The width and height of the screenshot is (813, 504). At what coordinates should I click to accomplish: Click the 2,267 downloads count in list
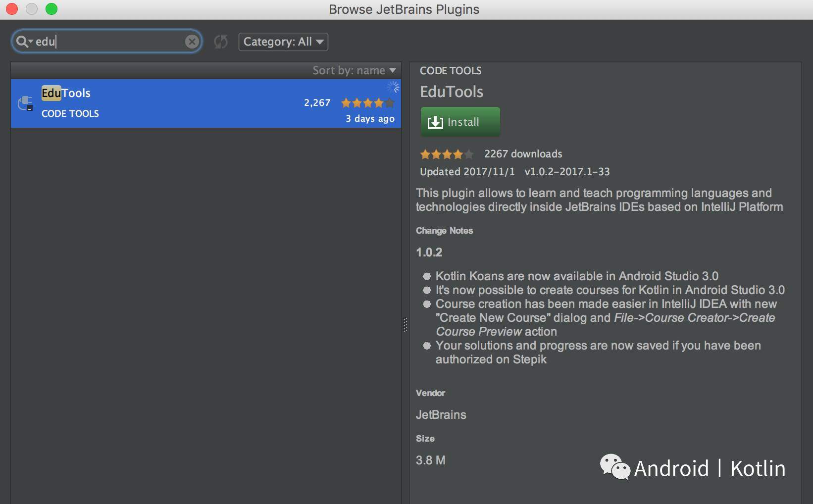(317, 103)
